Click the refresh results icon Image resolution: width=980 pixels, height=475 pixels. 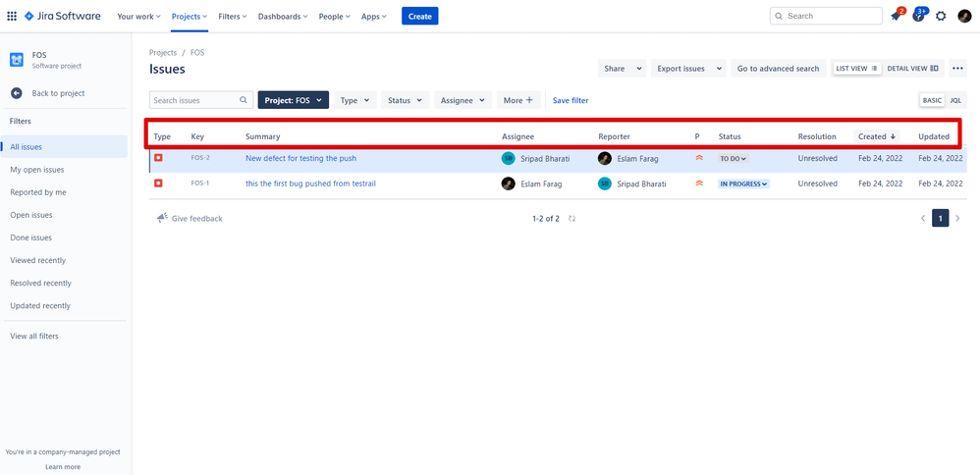[x=572, y=219]
